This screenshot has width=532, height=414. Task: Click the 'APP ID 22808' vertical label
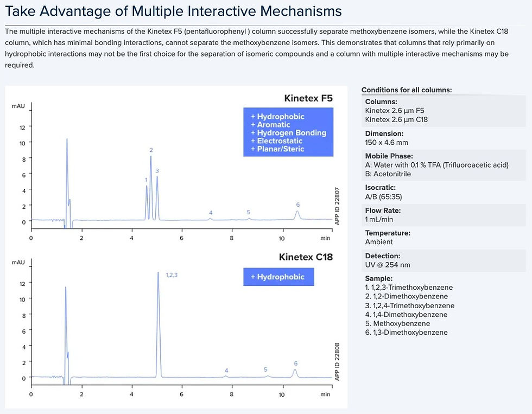(x=337, y=362)
